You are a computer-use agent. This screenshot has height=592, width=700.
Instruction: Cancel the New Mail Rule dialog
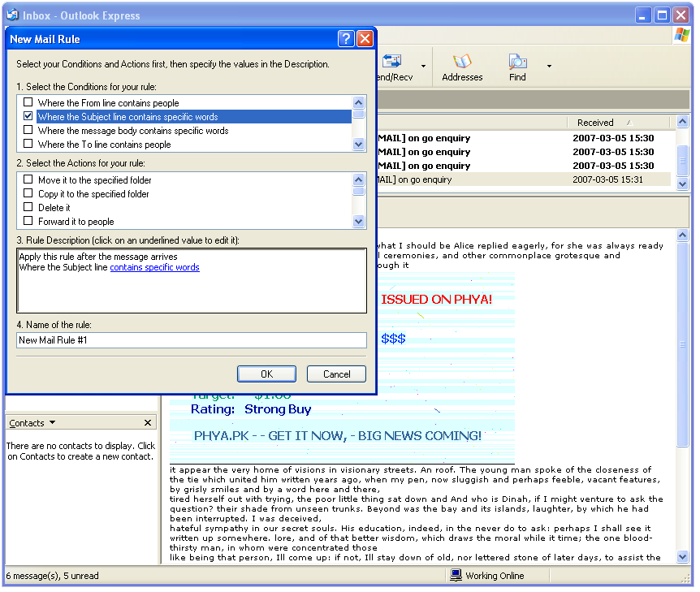coord(337,374)
